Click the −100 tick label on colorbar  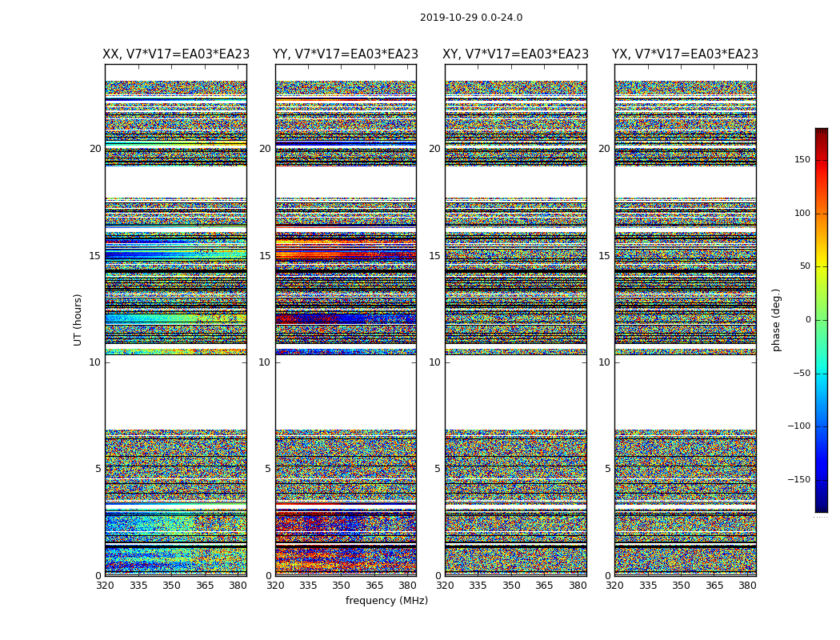[x=799, y=426]
